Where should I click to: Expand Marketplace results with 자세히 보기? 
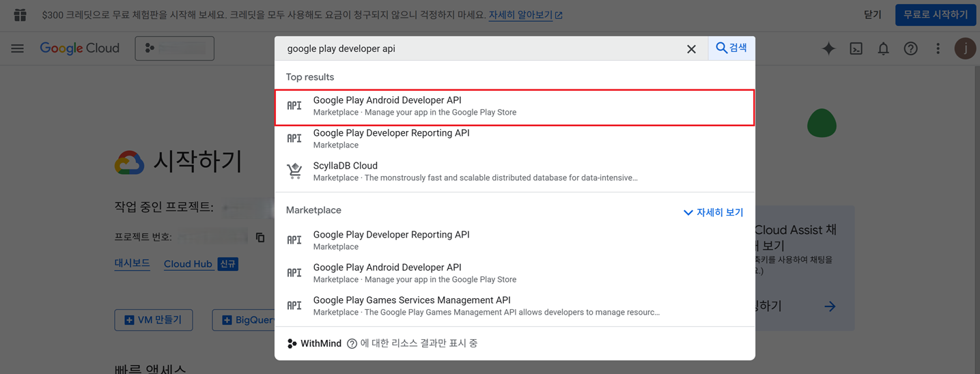[713, 213]
